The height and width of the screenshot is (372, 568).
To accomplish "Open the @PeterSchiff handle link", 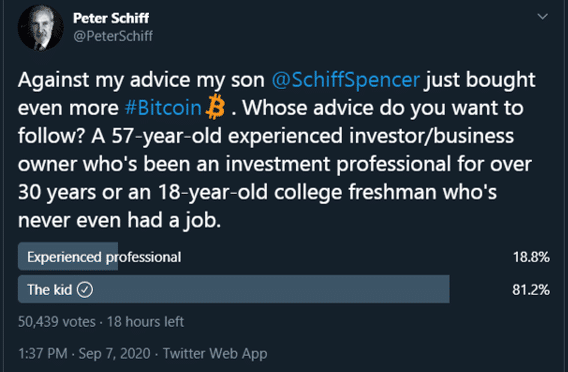I will pos(113,36).
